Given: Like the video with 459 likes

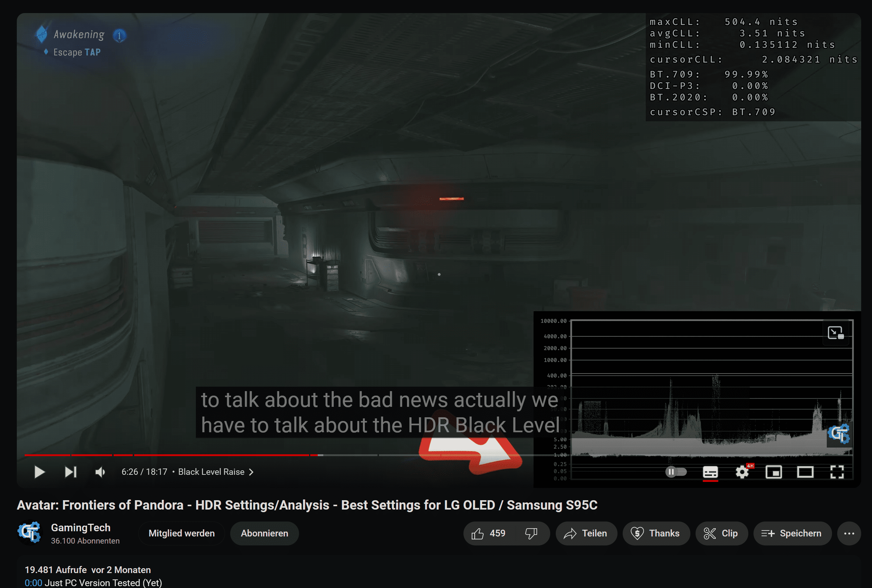Looking at the screenshot, I should tap(489, 533).
